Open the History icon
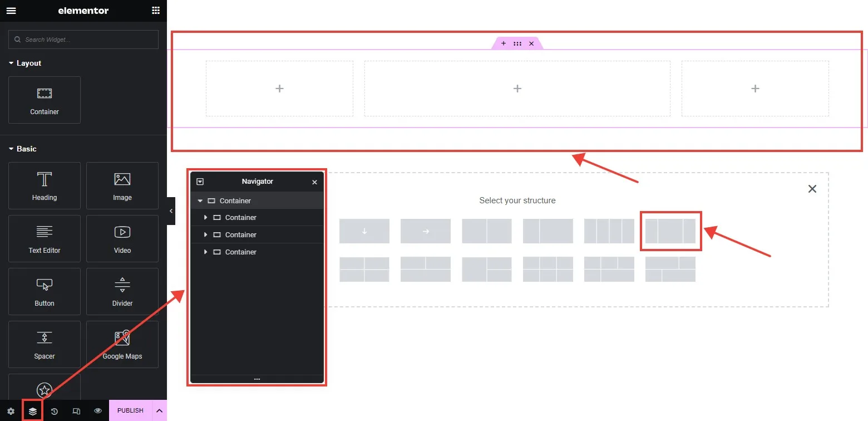The width and height of the screenshot is (868, 421). tap(55, 411)
